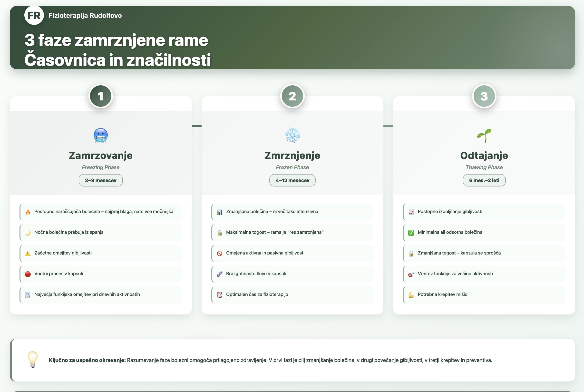Click the downward chart icon beside Največja funkijska omejitev
The image size is (584, 392).
[28, 295]
